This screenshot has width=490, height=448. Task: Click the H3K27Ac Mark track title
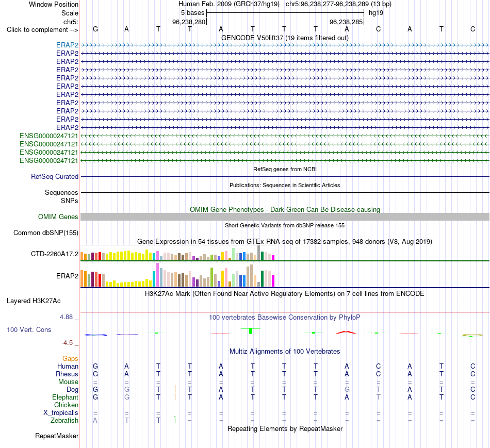[285, 294]
